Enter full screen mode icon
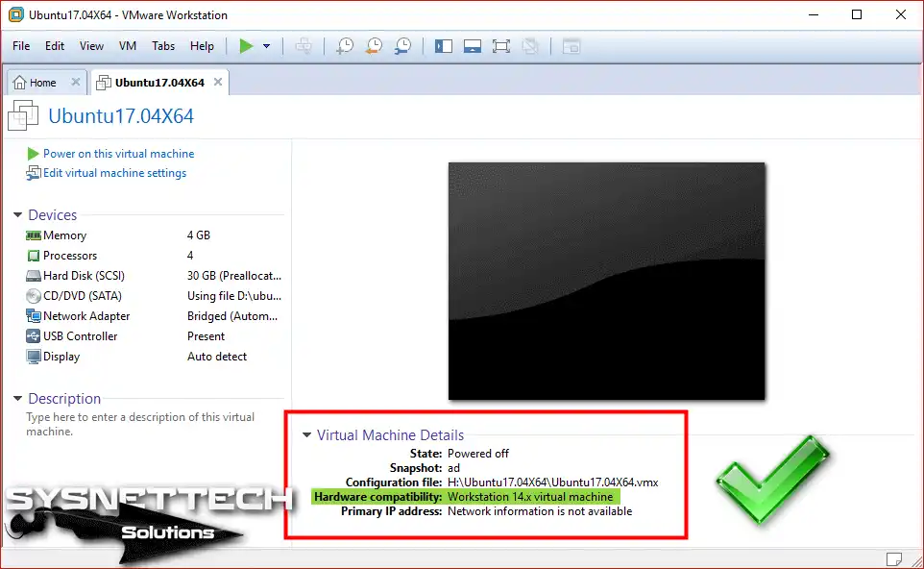Screen dimensions: 924x569 coord(500,46)
